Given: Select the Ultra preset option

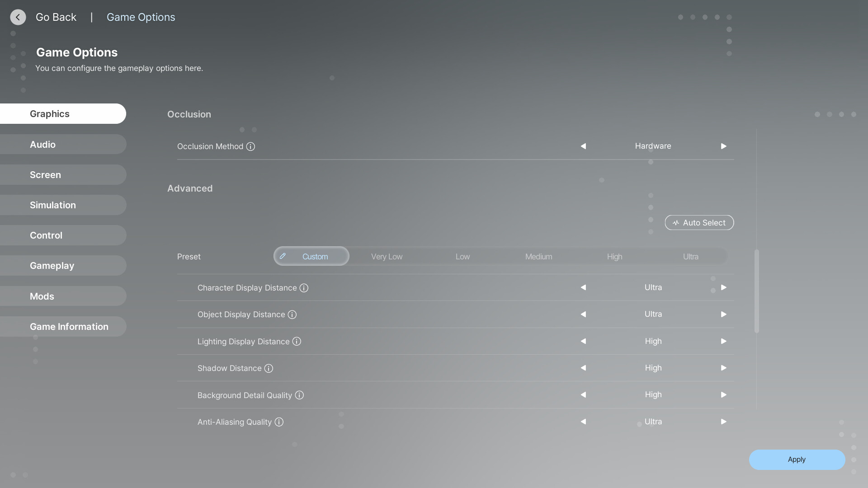Looking at the screenshot, I should point(690,257).
